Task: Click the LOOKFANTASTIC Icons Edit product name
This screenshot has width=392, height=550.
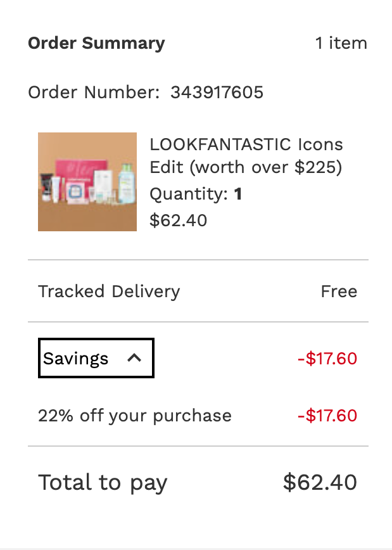Action: pyautogui.click(x=246, y=144)
